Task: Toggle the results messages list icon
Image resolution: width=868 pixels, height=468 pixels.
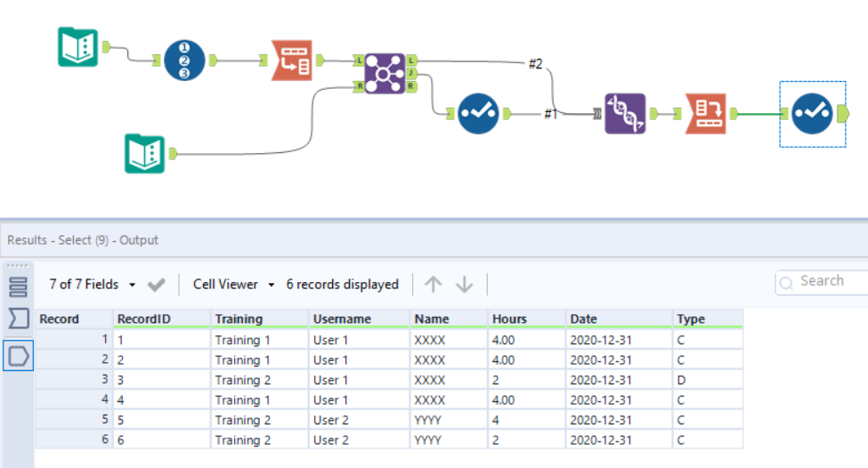Action: [19, 286]
